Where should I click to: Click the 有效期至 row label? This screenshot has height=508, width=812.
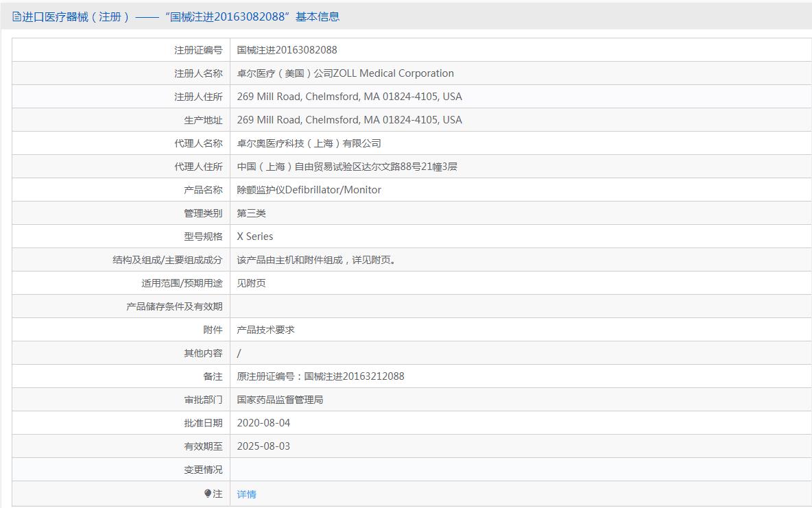coord(203,446)
